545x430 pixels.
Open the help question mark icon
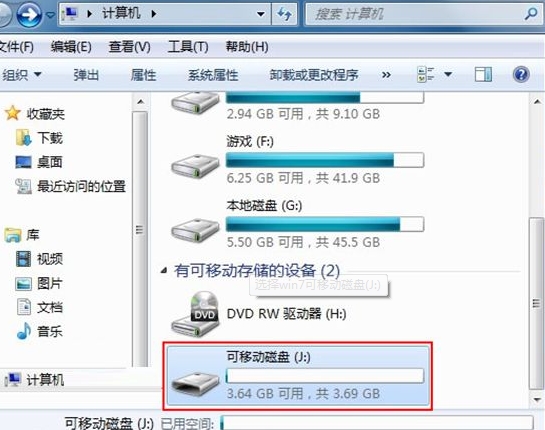pyautogui.click(x=521, y=74)
